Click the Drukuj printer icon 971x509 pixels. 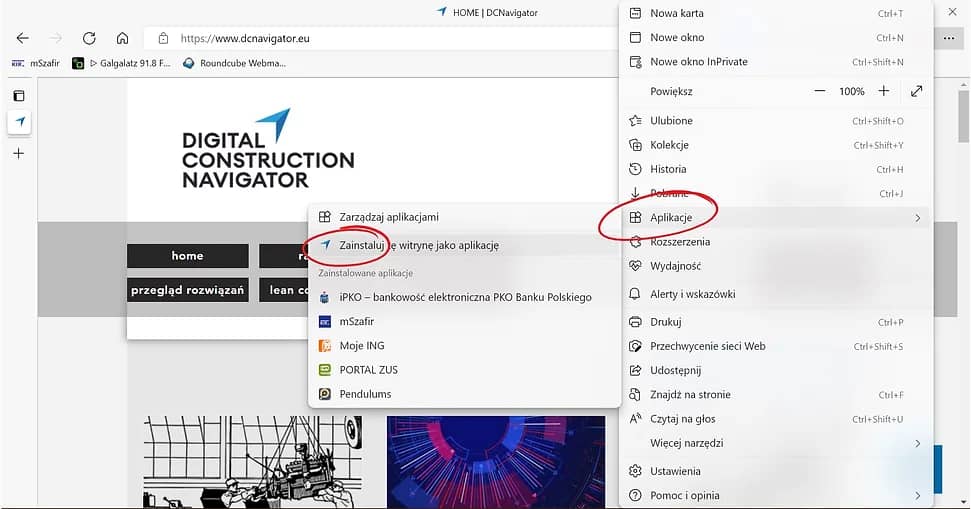pyautogui.click(x=635, y=322)
